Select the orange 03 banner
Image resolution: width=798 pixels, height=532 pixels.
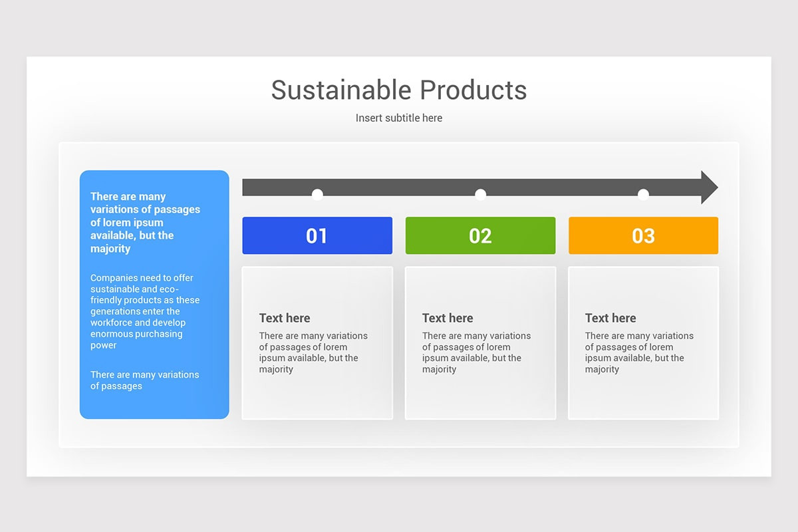[643, 235]
